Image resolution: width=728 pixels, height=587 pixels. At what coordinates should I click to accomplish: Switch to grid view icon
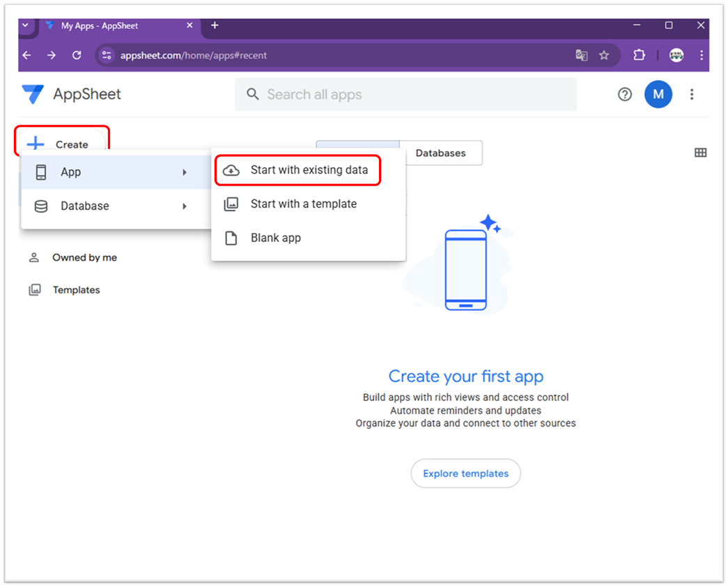tap(701, 153)
